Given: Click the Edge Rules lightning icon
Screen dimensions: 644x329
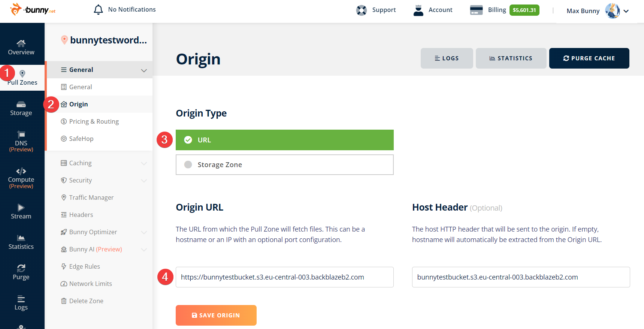Looking at the screenshot, I should [64, 266].
